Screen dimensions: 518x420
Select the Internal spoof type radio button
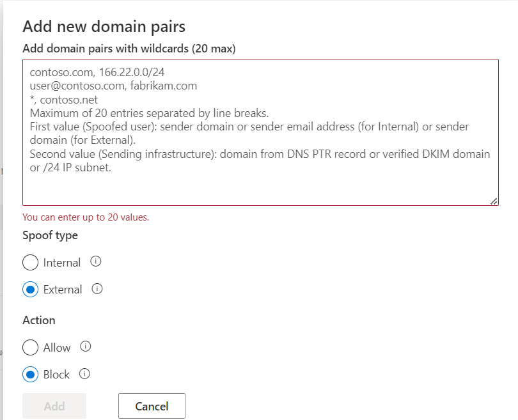31,263
